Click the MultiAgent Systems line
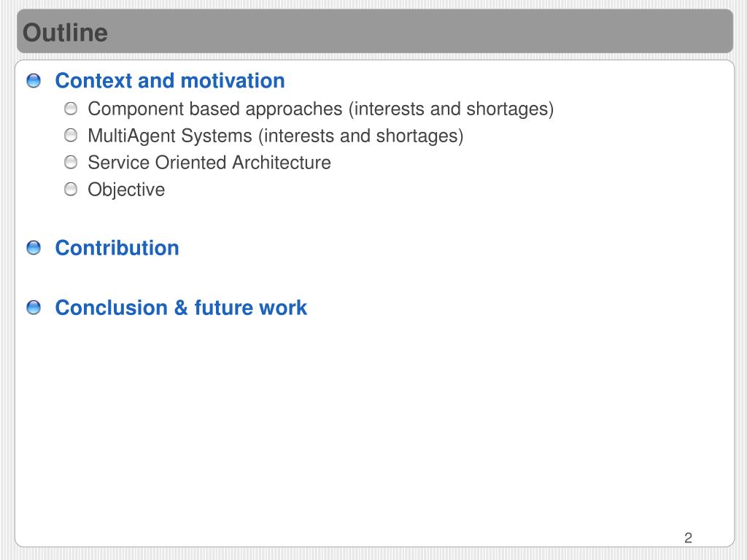 point(275,136)
